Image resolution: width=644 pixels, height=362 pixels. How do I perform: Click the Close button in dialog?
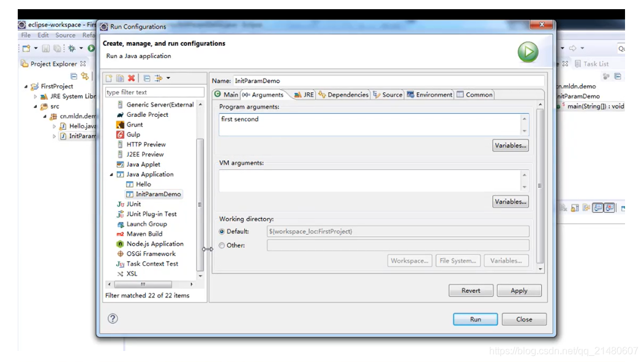coord(524,319)
